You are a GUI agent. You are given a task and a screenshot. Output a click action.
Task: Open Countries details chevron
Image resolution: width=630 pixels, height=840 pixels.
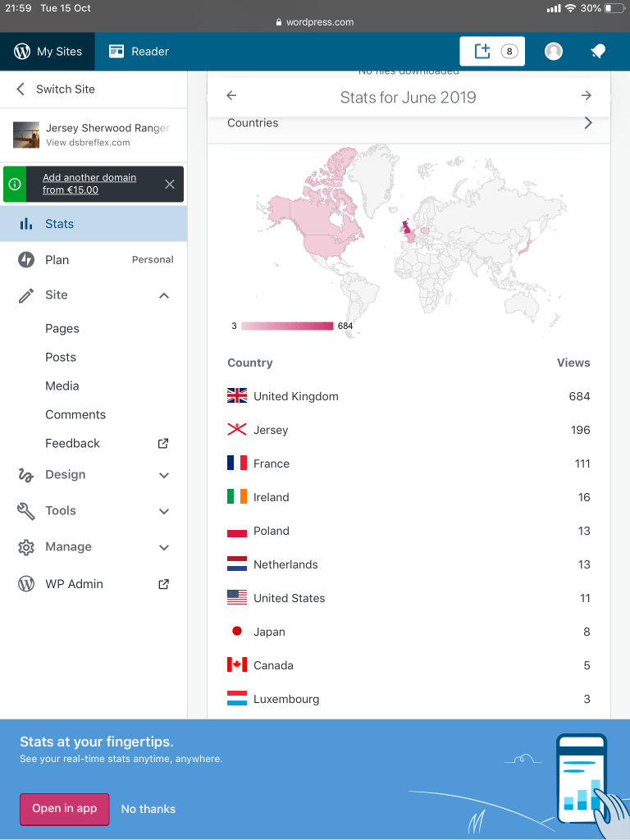point(587,123)
